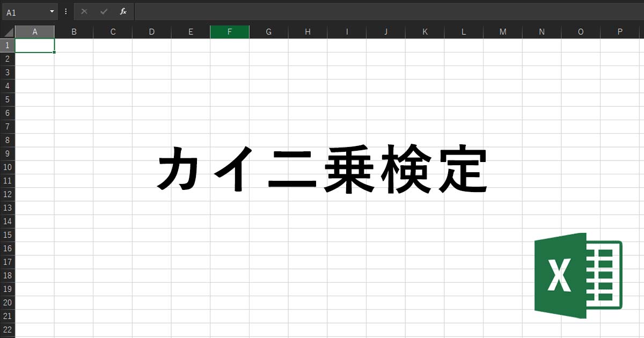
Task: Open the Name Box dropdown arrow
Action: 52,11
